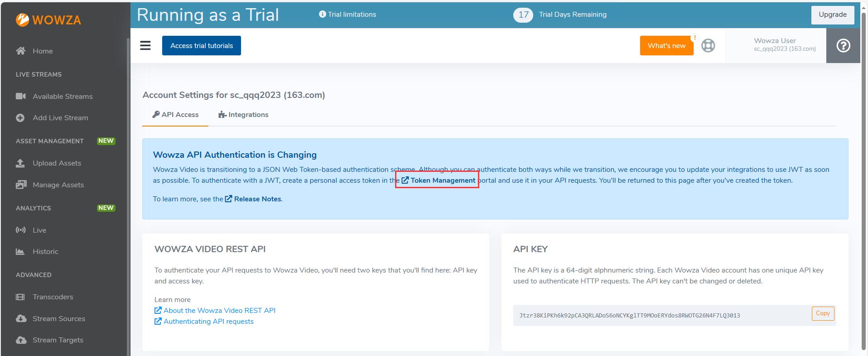Image resolution: width=868 pixels, height=356 pixels.
Task: Open Historic analytics page
Action: click(45, 252)
